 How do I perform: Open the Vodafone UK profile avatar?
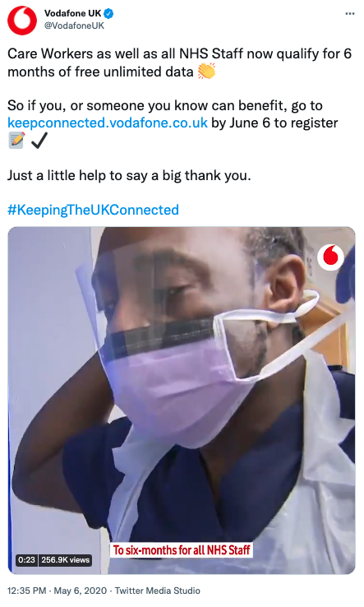[x=22, y=20]
